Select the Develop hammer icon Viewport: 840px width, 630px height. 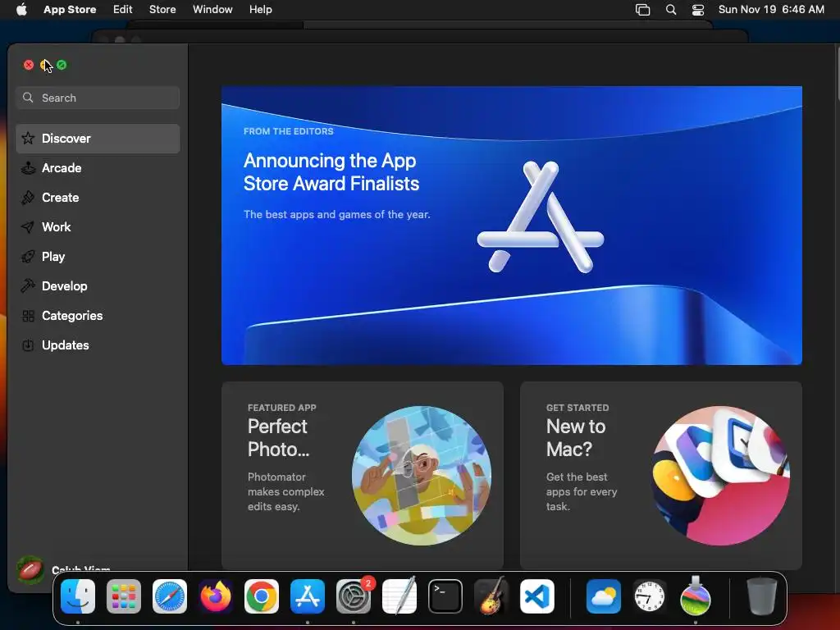tap(28, 285)
